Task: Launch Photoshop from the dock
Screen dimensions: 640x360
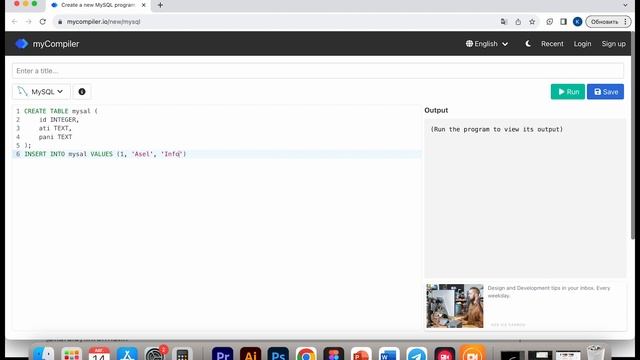Action: click(278, 353)
